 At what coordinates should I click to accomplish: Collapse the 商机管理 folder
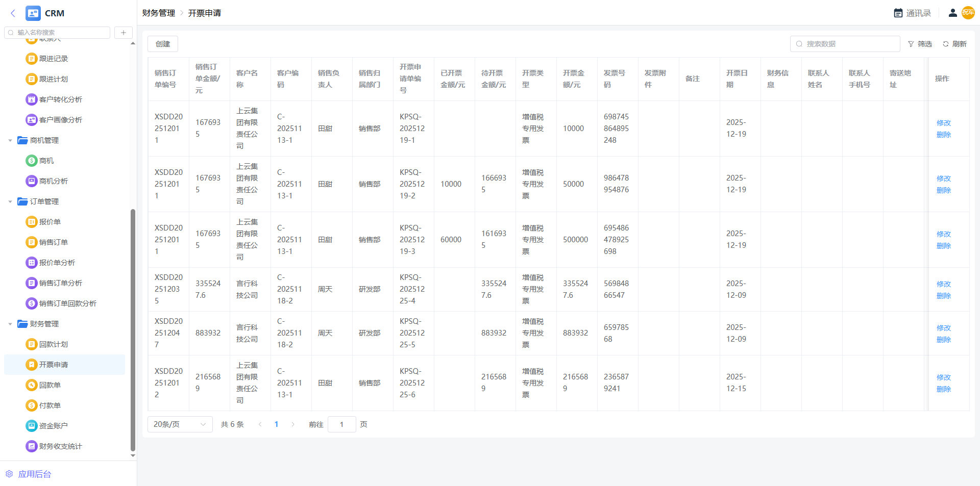point(10,140)
